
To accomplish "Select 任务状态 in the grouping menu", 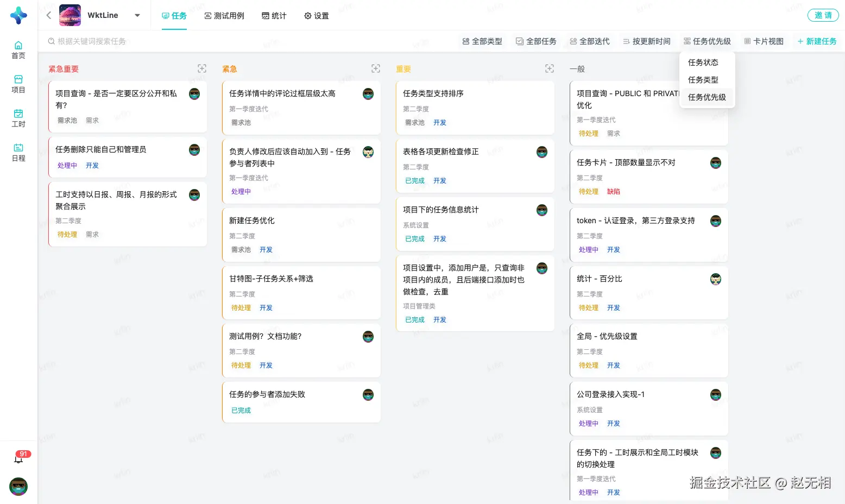I will point(707,62).
